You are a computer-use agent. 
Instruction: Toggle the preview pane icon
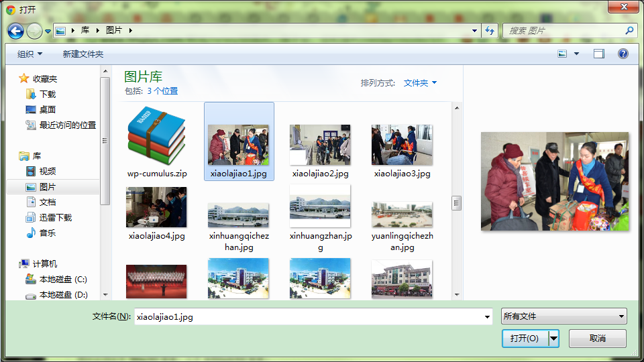pos(599,54)
